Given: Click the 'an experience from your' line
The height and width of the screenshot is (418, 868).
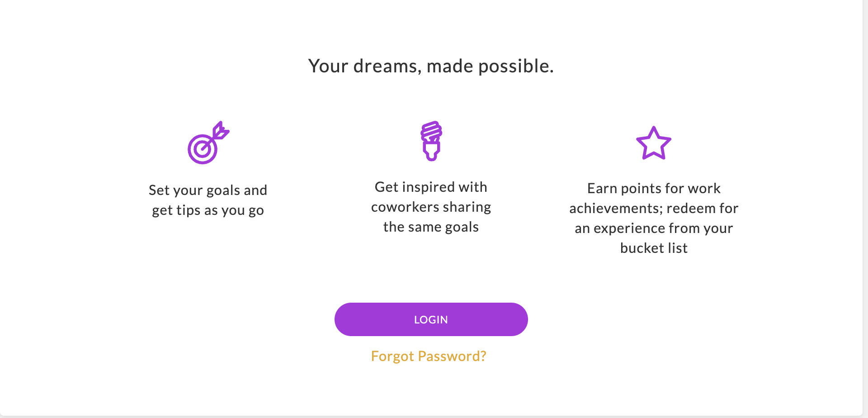Looking at the screenshot, I should coord(654,228).
